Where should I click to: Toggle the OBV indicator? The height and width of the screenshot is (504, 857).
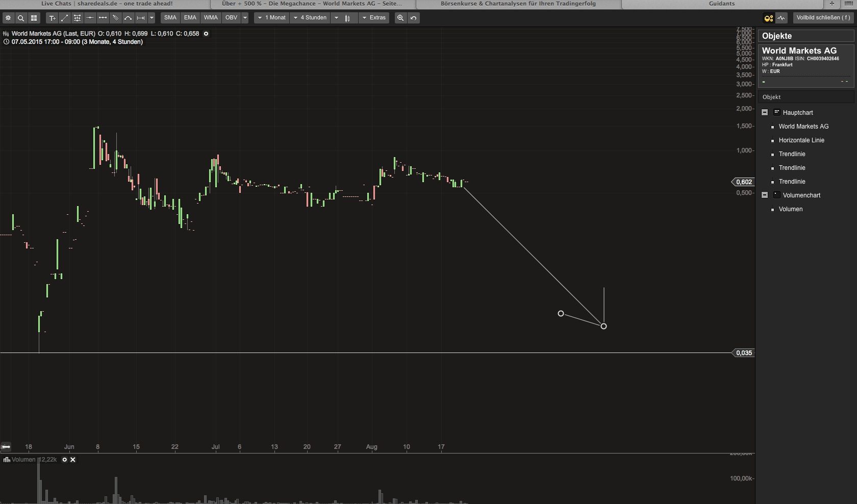pyautogui.click(x=231, y=18)
